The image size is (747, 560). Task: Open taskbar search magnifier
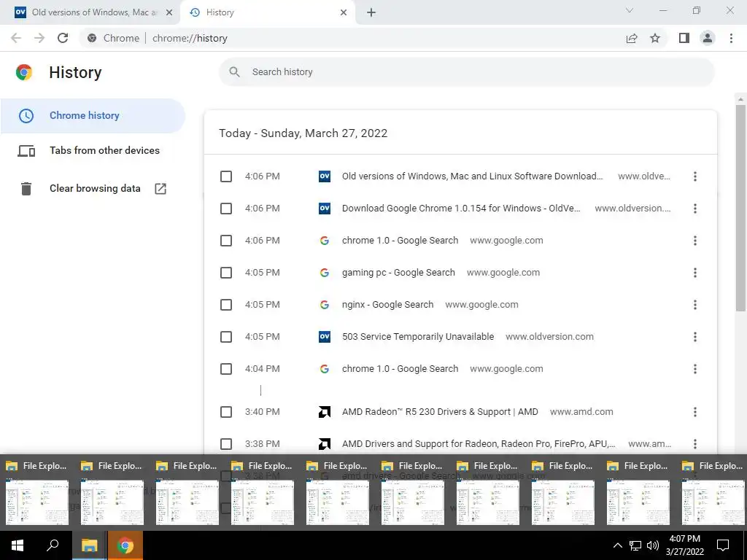pyautogui.click(x=53, y=545)
